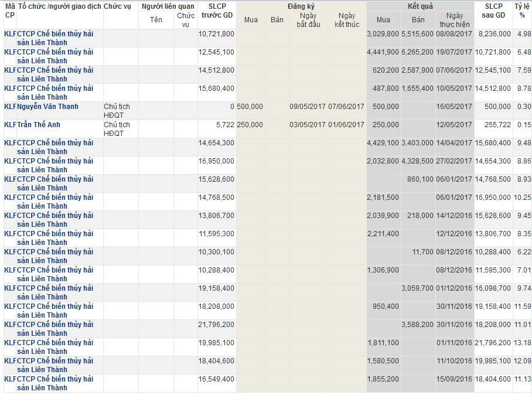
Task: Click the 'Mã CP' column header
Action: tap(10, 11)
